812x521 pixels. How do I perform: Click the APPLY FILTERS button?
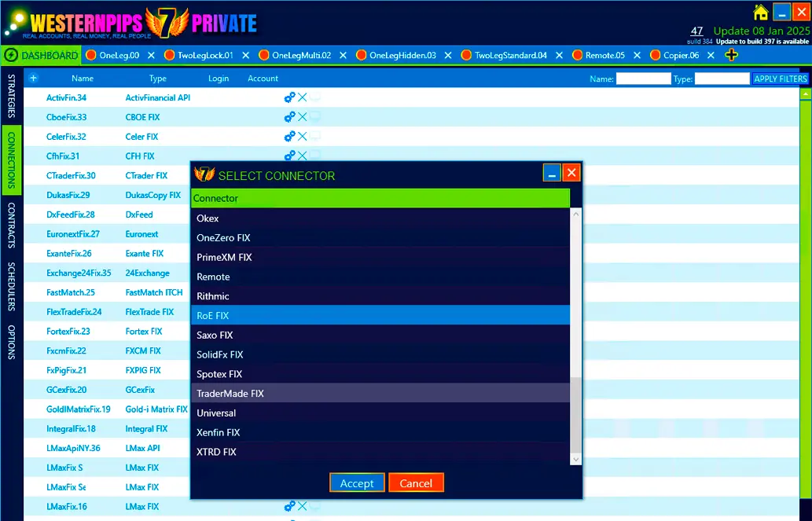pyautogui.click(x=780, y=79)
